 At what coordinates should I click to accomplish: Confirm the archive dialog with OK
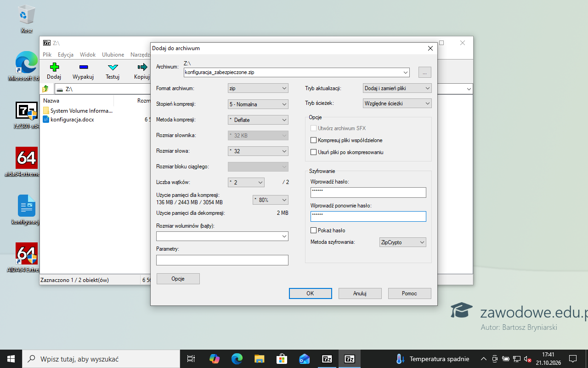pyautogui.click(x=310, y=293)
